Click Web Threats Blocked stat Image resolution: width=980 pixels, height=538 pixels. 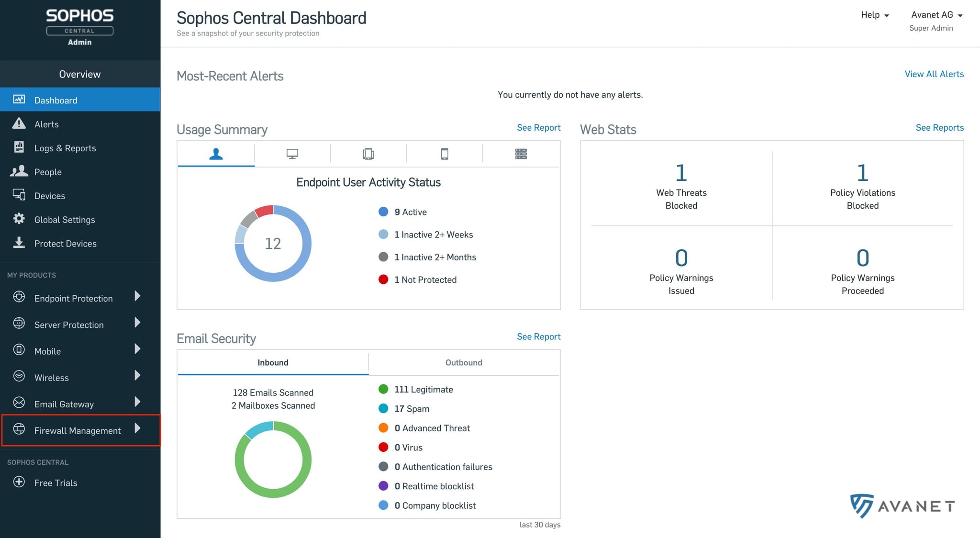[x=681, y=187]
